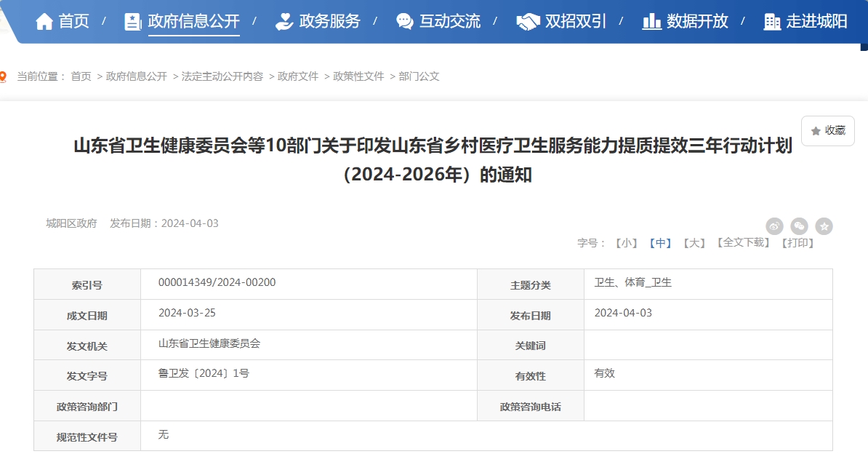Open the 政府信息公开 menu tab
This screenshot has height=470, width=868.
[x=193, y=22]
